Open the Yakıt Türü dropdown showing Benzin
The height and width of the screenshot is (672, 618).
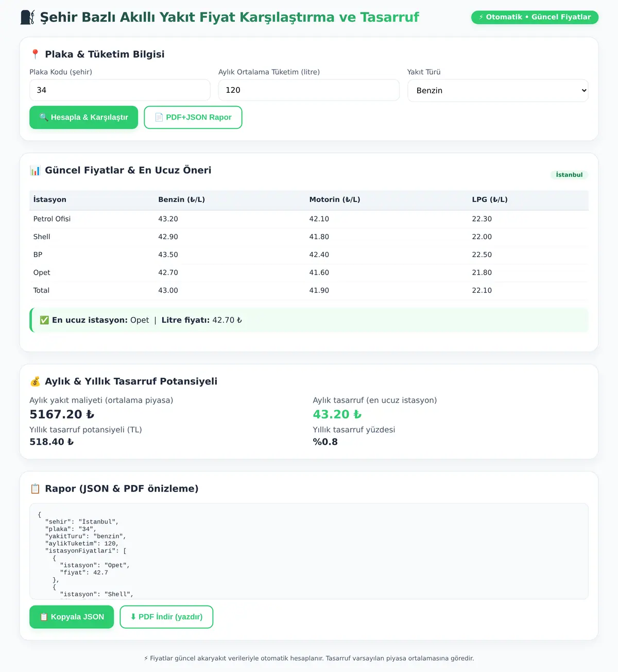point(497,91)
